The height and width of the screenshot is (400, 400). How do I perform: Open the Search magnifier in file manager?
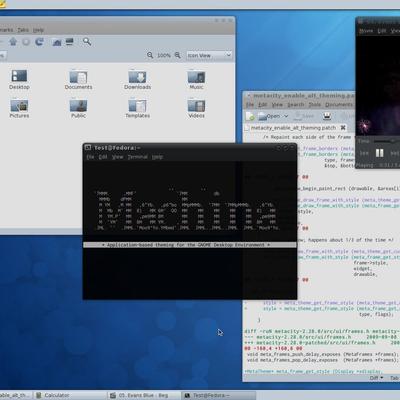tap(87, 42)
